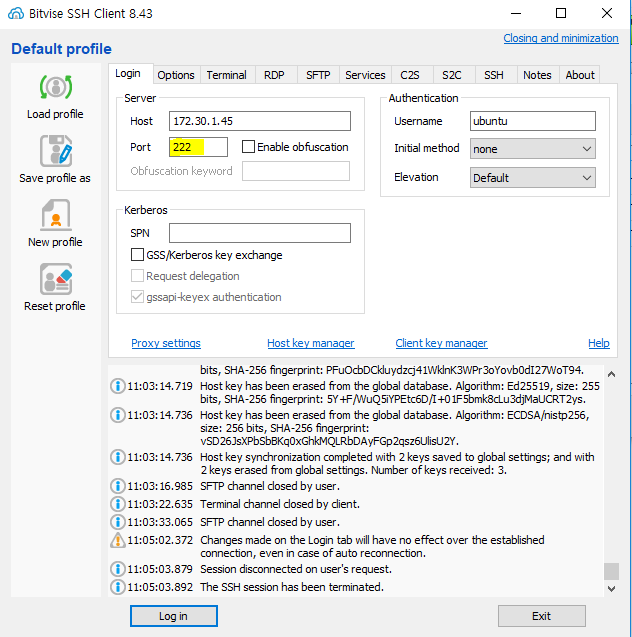Click info icon of 11:05:03.879 log entry
632x637 pixels.
pyautogui.click(x=118, y=569)
